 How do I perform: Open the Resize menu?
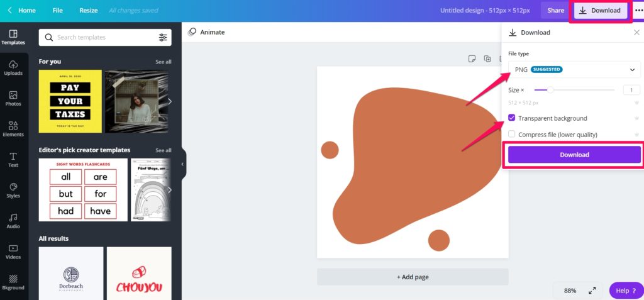[x=89, y=10]
